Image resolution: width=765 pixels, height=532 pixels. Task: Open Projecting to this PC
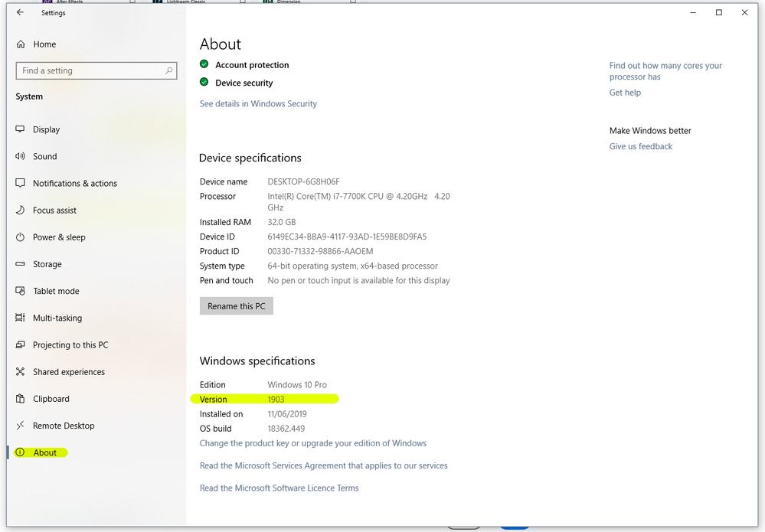coord(70,344)
